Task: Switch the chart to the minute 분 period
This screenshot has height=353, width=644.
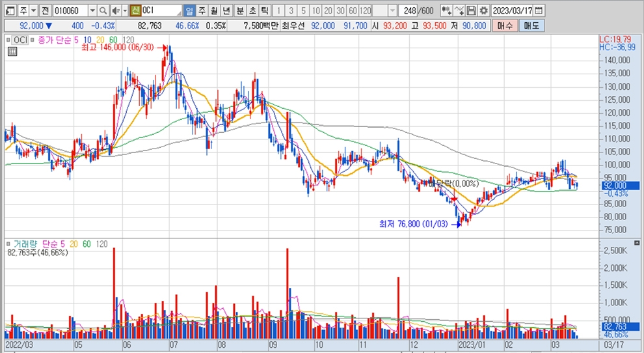Action: (240, 10)
